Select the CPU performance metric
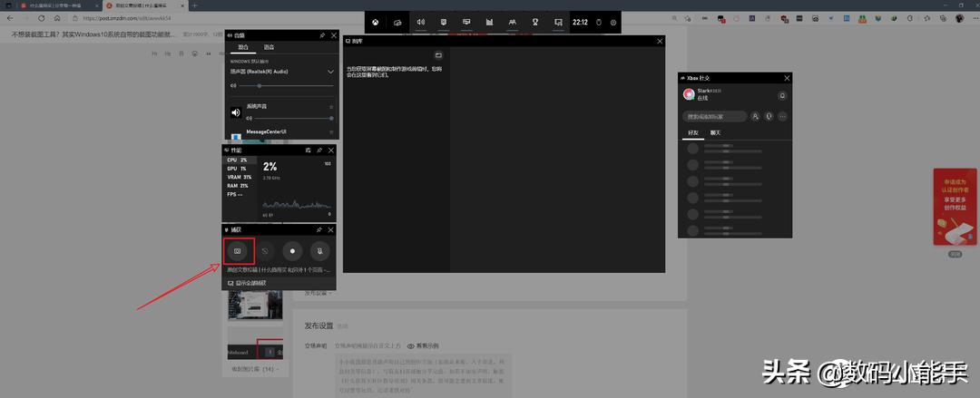Viewport: 980px width, 398px height. tap(238, 160)
